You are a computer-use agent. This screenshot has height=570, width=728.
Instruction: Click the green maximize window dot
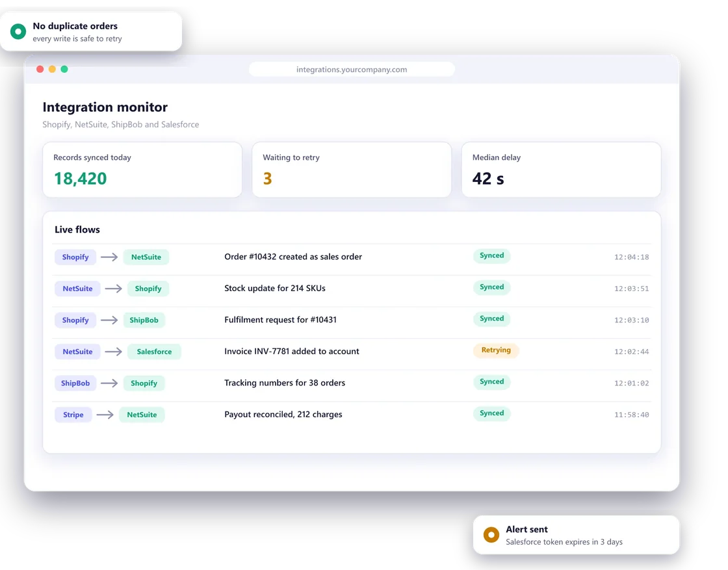(x=64, y=69)
